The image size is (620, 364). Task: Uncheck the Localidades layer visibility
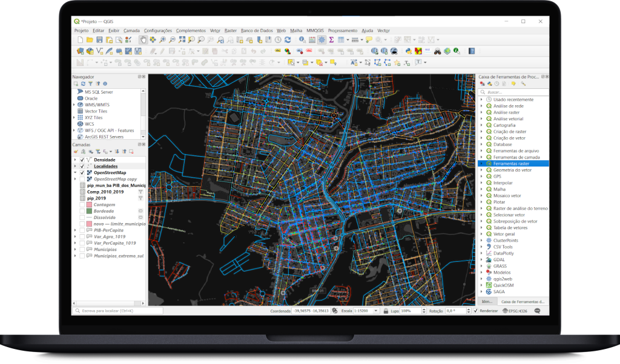(x=82, y=166)
